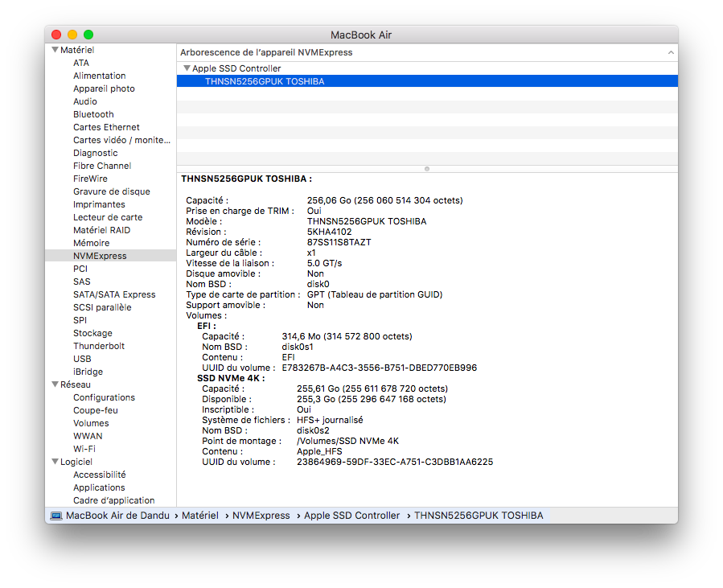Click the SSD NVMe 4K volume heading
The height and width of the screenshot is (588, 723).
point(231,379)
